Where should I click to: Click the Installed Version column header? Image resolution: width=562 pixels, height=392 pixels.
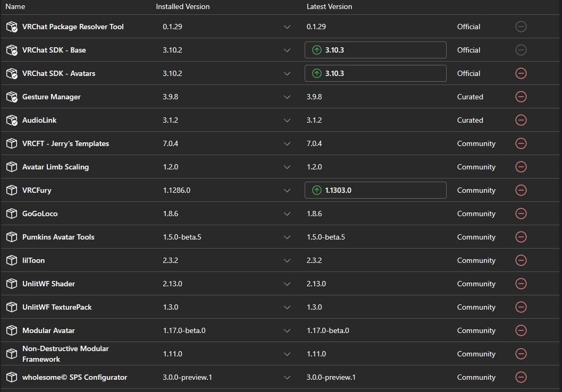click(183, 6)
